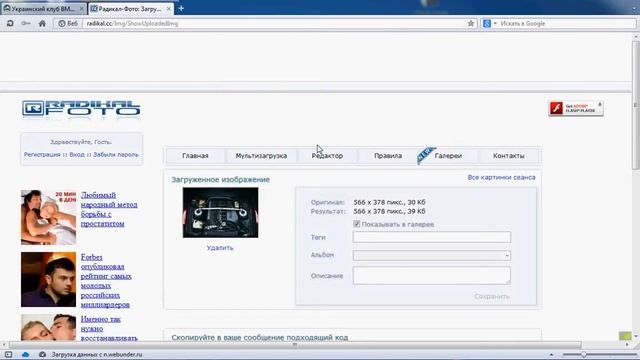
Task: Open Любимый народный метод ad link
Action: tap(109, 209)
